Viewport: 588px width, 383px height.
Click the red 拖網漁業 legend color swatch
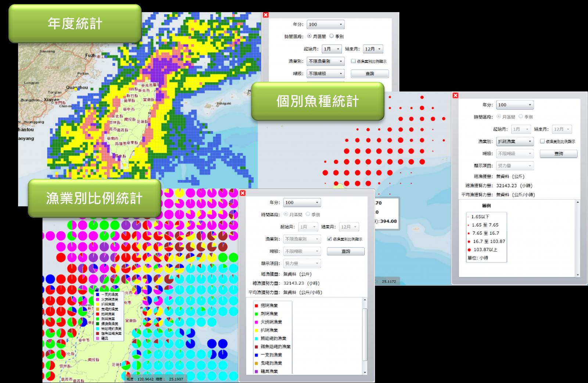tap(256, 306)
